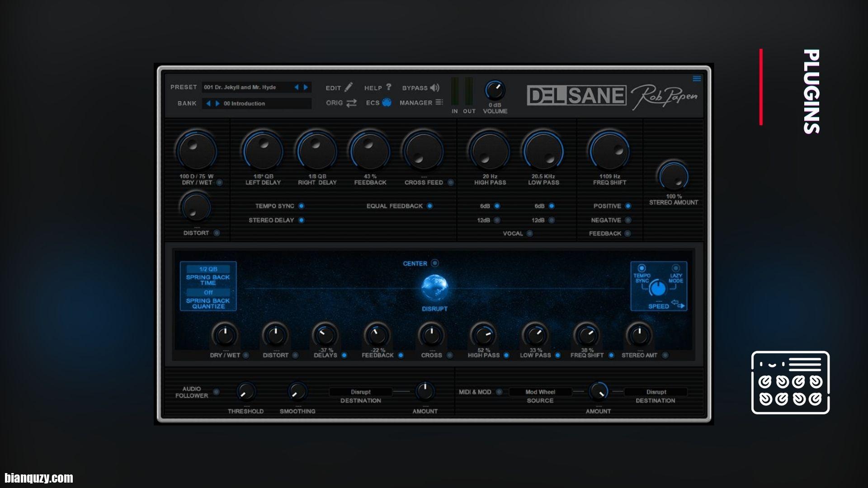Toggle Equal Feedback
This screenshot has height=488, width=868.
coord(430,206)
